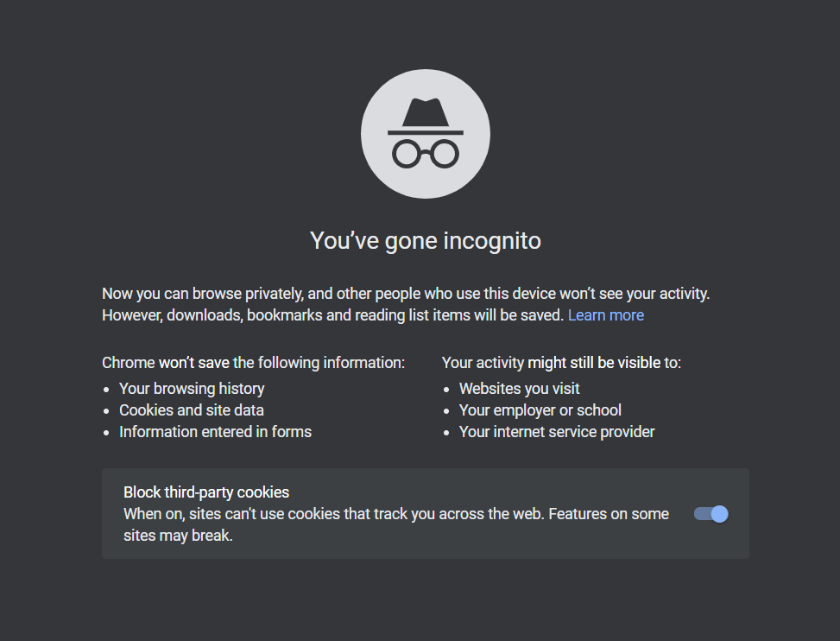Click the cookie description text in the card

396,524
